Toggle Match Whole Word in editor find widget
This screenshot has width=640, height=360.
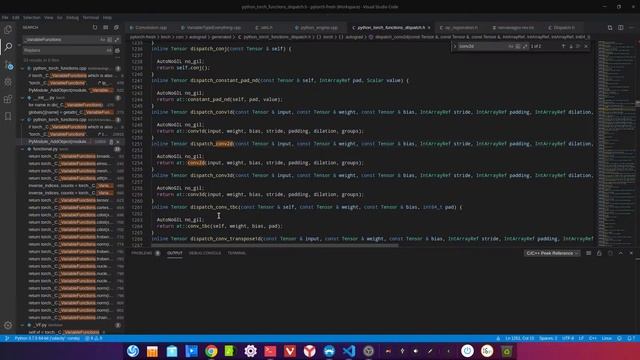coord(518,46)
